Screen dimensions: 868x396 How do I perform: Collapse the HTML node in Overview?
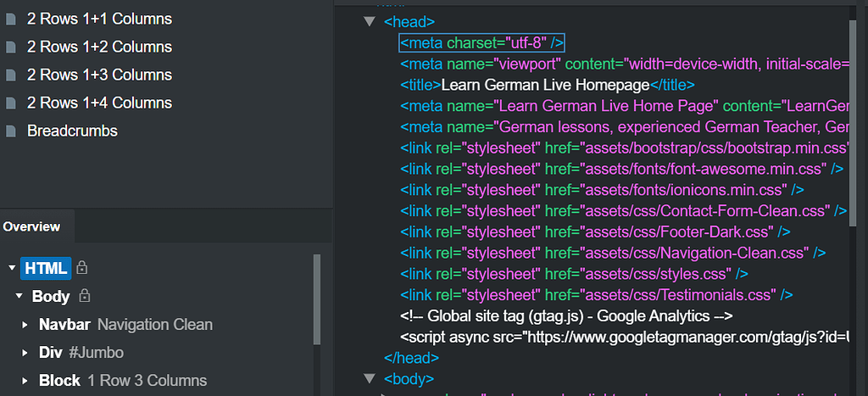(x=12, y=268)
